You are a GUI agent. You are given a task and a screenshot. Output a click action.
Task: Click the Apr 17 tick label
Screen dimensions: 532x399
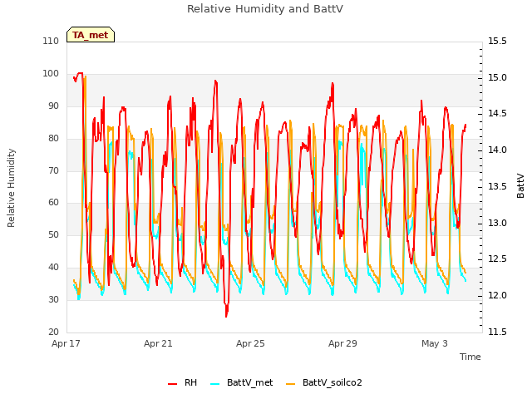[66, 343]
